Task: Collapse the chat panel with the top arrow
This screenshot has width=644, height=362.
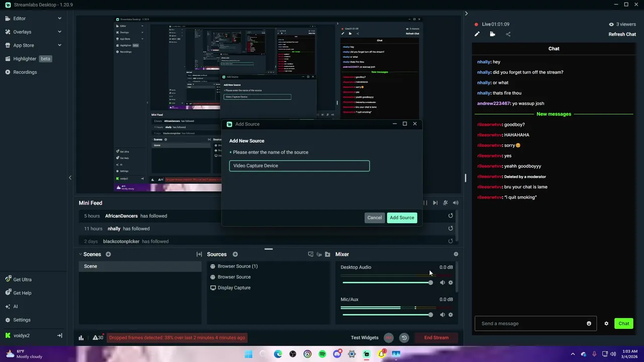Action: pos(466,14)
